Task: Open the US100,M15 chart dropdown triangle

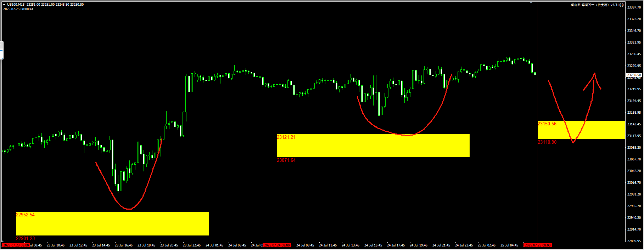Action: [4, 5]
